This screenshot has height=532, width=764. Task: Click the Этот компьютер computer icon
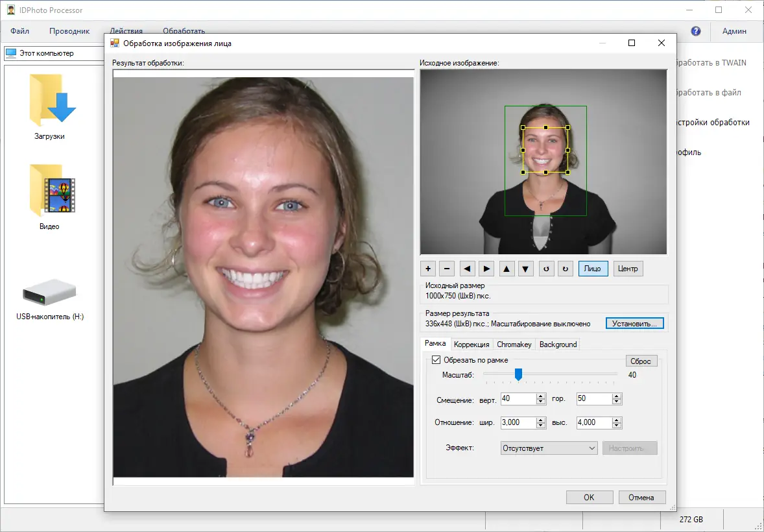[x=11, y=53]
